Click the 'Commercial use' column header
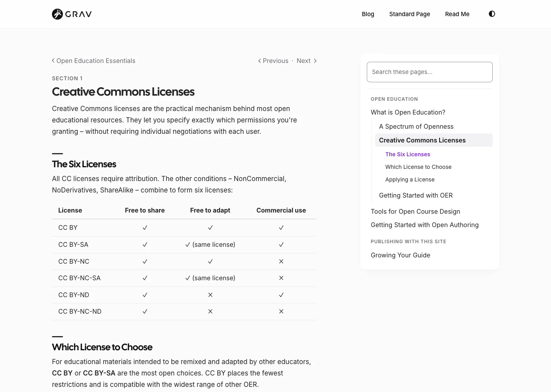 pos(281,210)
